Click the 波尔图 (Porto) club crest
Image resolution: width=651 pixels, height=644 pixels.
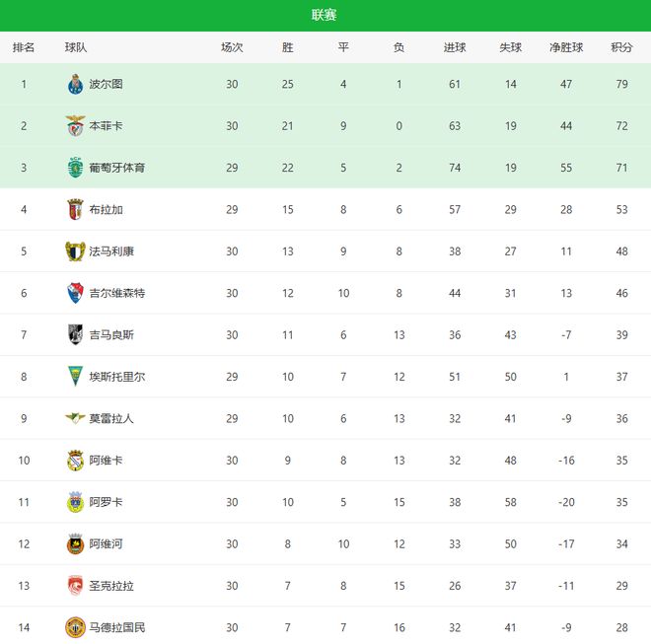75,85
